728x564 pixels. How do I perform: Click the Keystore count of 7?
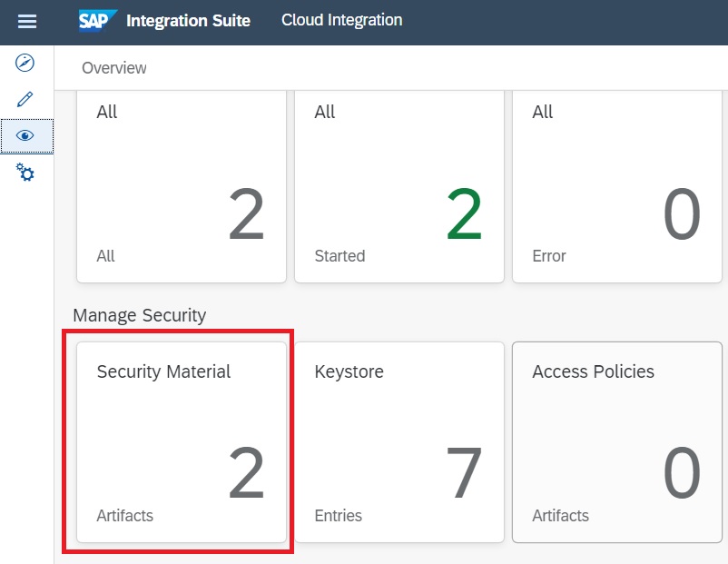coord(464,474)
